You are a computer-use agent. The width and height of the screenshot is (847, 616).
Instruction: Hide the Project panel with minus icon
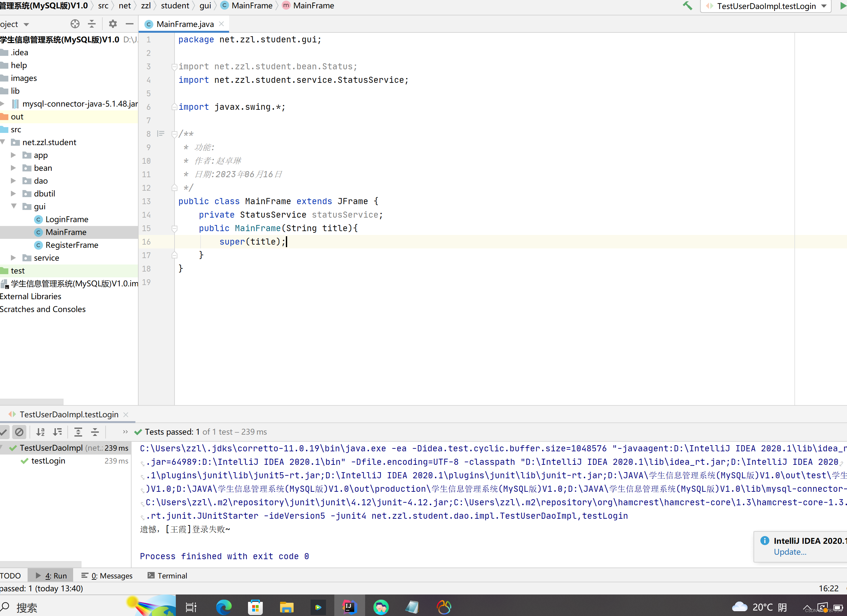130,24
